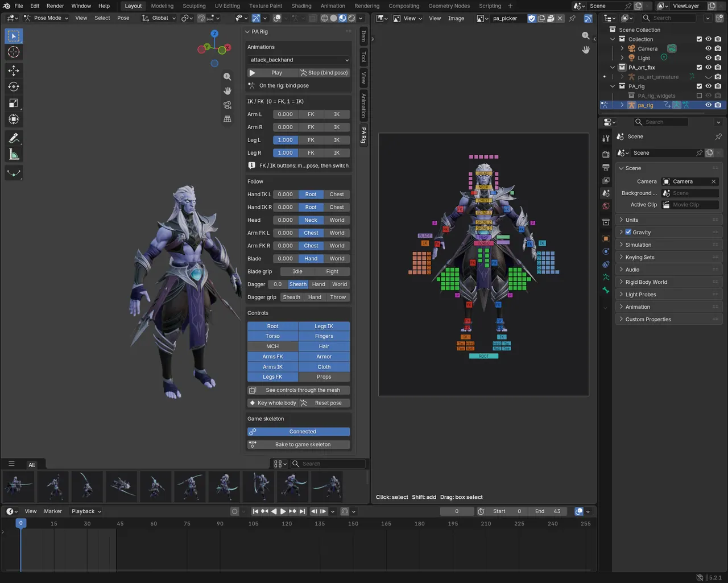Click the pan hand icon in 3D viewport
Viewport: 728px width, 583px height.
[227, 91]
